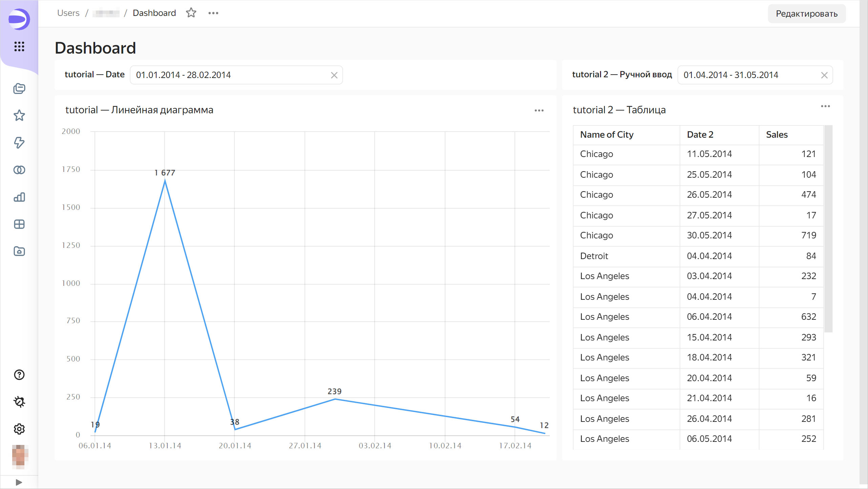Clear tutorial Date range filter
This screenshot has height=489, width=868.
[334, 75]
